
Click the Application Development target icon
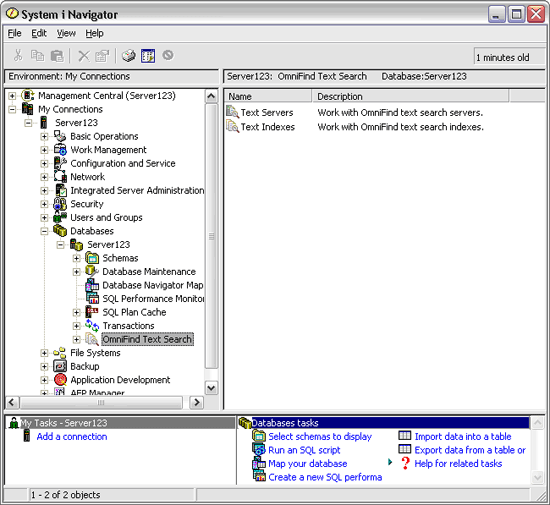(x=60, y=380)
